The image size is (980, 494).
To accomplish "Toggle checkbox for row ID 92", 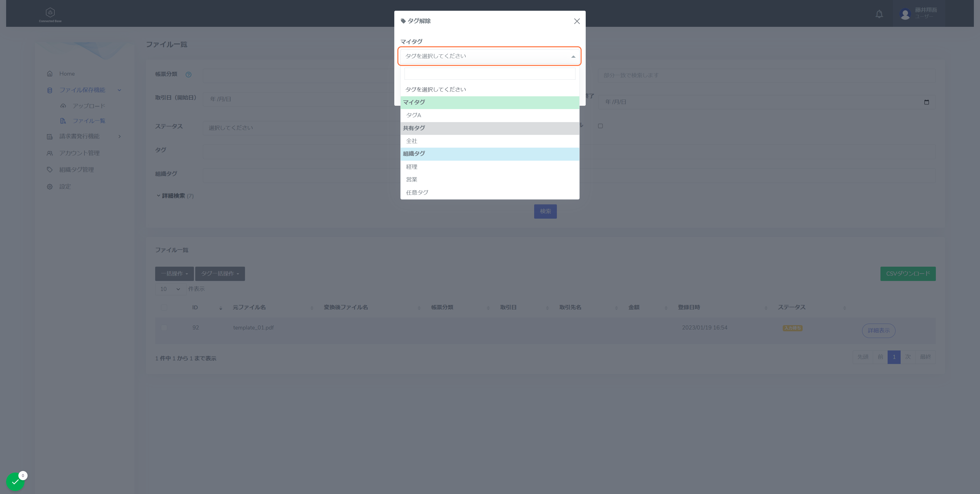I will click(x=164, y=328).
